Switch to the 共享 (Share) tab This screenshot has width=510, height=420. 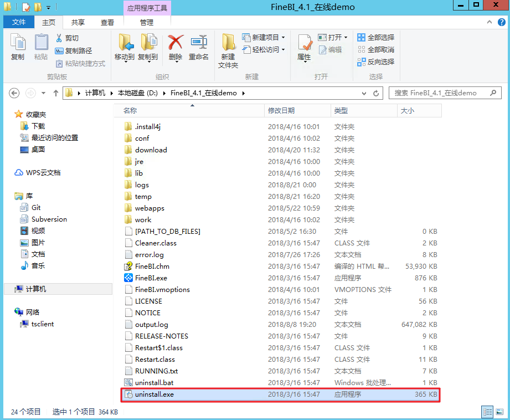tap(78, 22)
